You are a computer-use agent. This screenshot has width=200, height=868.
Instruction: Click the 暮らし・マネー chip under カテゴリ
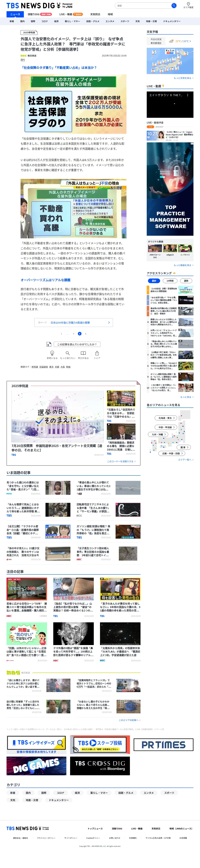99,793
